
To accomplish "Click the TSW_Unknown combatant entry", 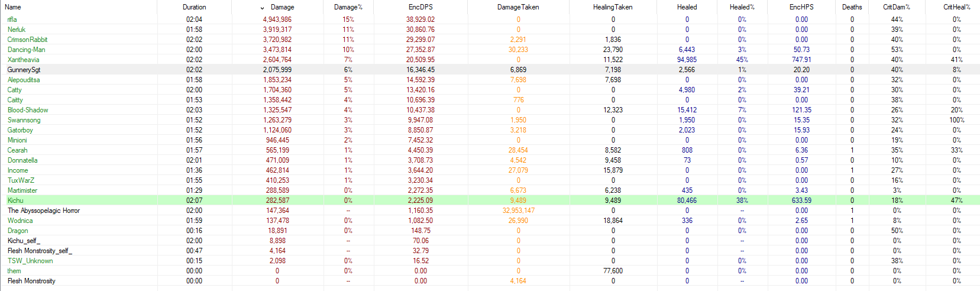I will (x=30, y=261).
